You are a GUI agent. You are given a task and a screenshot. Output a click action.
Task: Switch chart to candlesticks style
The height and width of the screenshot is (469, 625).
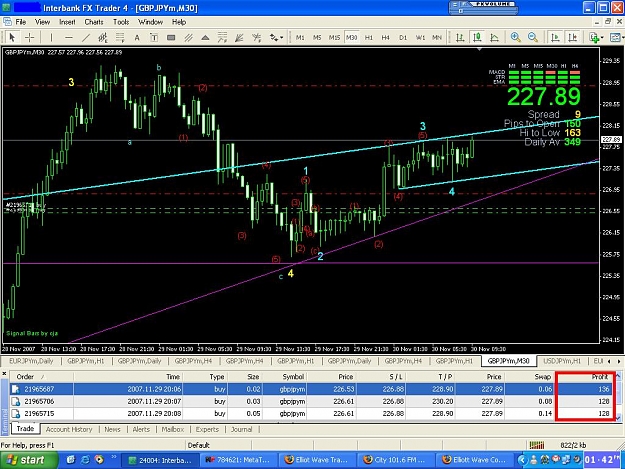(477, 37)
